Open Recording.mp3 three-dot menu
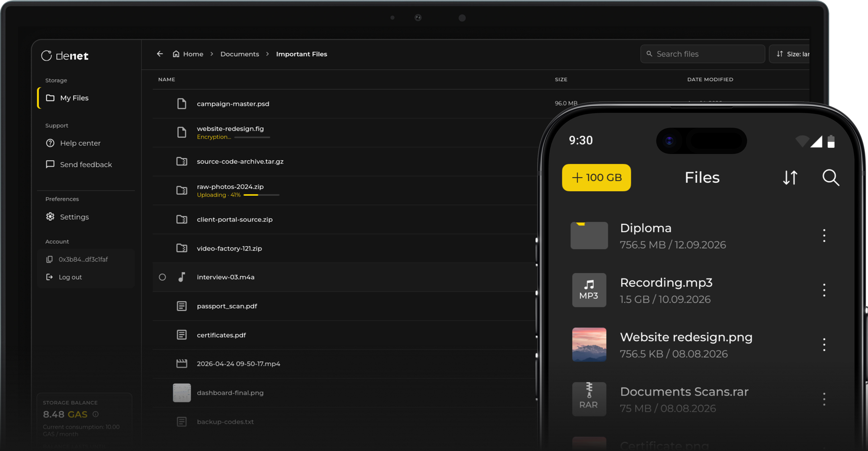The height and width of the screenshot is (451, 868). (x=824, y=290)
